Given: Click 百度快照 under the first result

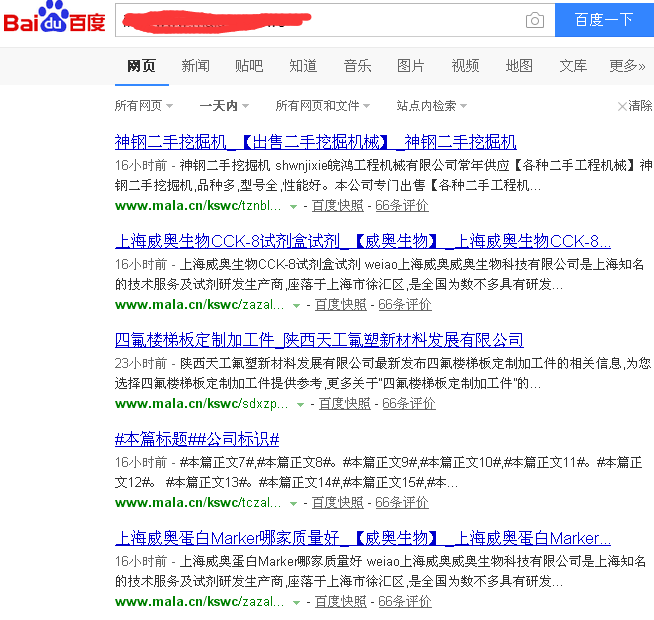Looking at the screenshot, I should tap(338, 206).
